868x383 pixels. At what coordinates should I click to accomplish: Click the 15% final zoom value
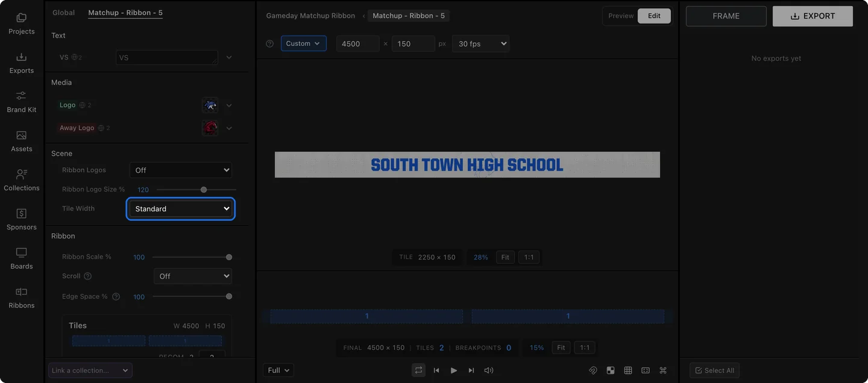536,347
